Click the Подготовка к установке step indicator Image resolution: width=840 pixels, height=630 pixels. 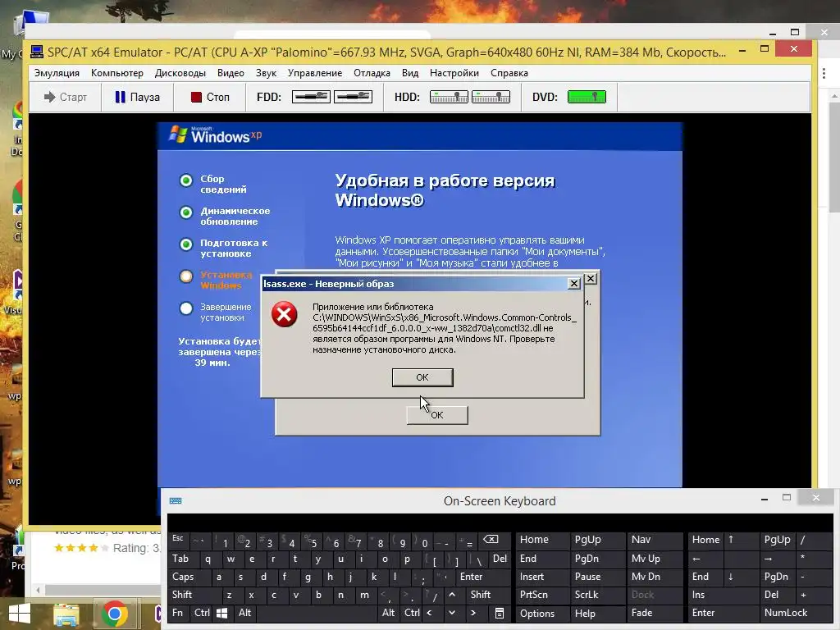click(x=186, y=244)
